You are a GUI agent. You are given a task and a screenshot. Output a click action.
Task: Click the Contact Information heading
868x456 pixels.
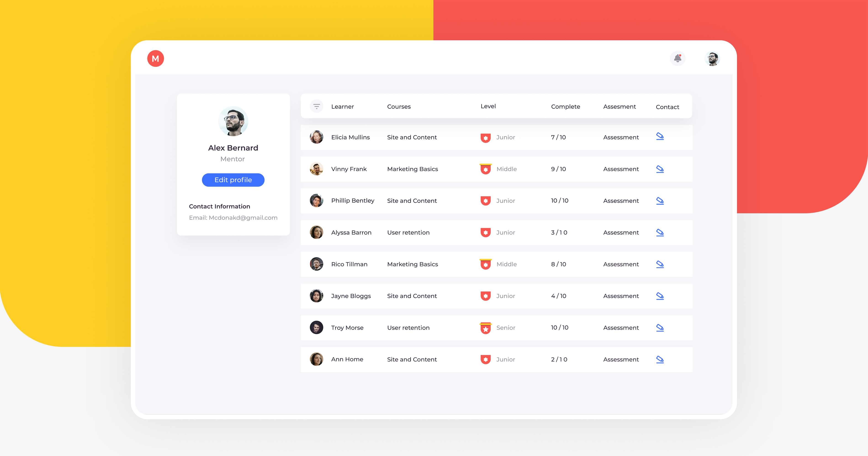[x=219, y=206]
